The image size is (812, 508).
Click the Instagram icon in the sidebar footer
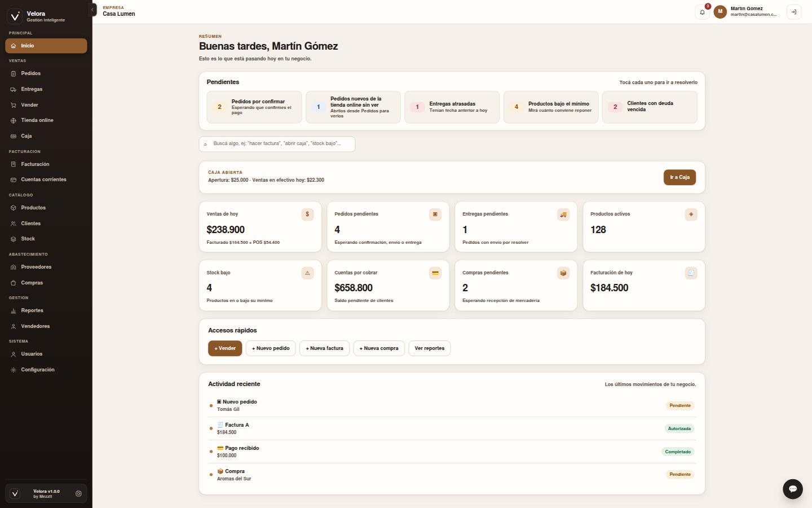(78, 493)
